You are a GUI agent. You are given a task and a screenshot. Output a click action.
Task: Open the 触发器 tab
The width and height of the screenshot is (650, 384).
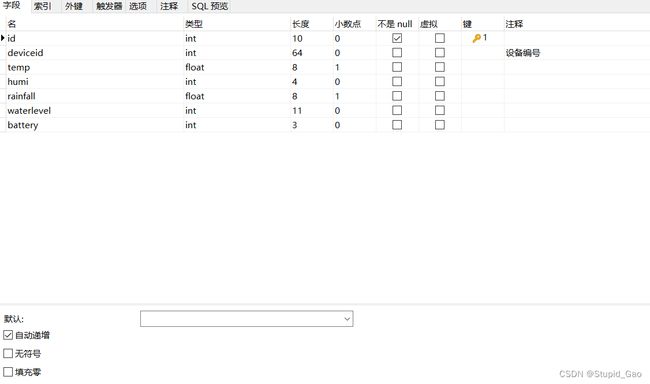click(109, 6)
